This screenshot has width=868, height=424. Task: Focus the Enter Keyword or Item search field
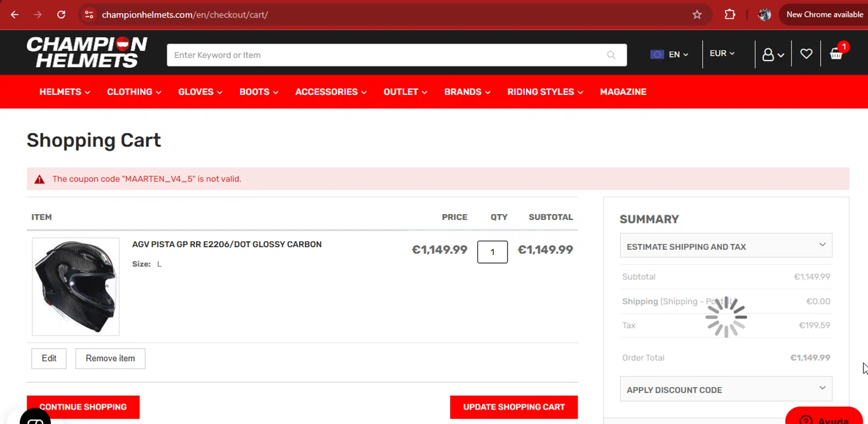[x=396, y=55]
